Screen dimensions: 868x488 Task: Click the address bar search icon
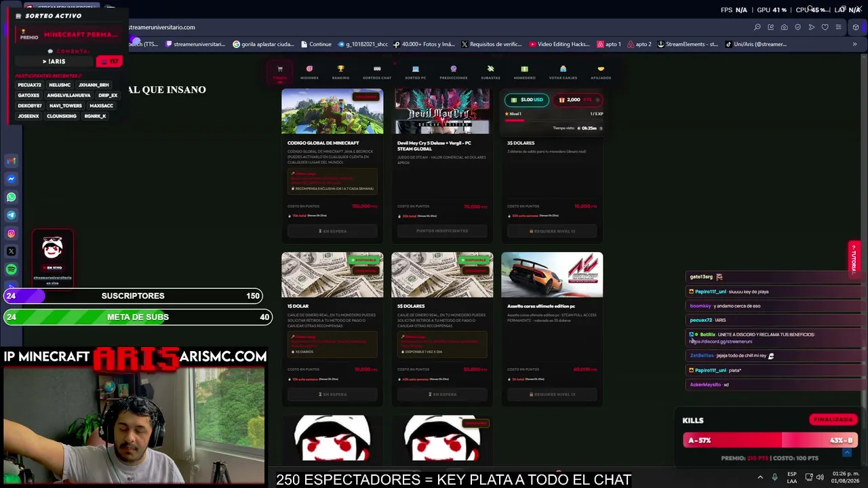pos(757,27)
